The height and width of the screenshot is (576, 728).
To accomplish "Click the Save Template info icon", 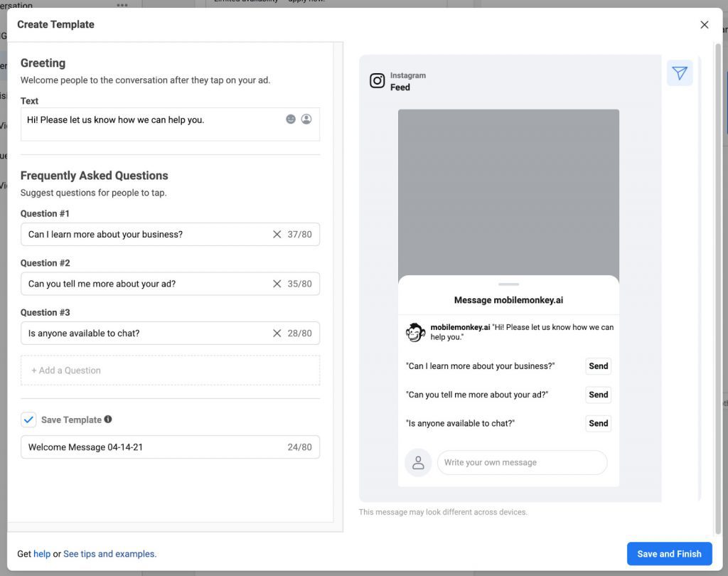I will tap(108, 420).
